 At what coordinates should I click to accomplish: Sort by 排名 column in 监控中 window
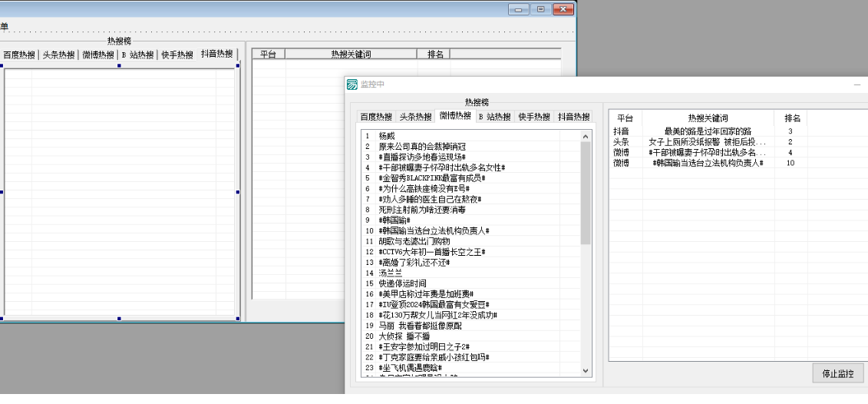[x=791, y=118]
